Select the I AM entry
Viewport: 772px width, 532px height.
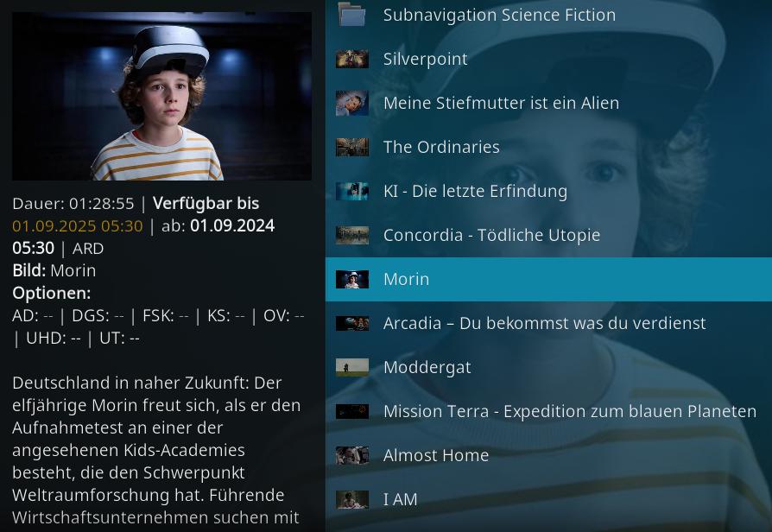click(548, 499)
